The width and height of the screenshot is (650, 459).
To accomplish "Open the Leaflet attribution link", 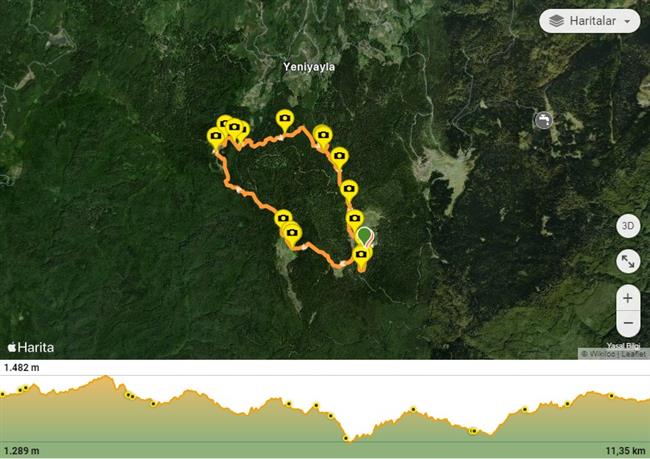I will [633, 354].
